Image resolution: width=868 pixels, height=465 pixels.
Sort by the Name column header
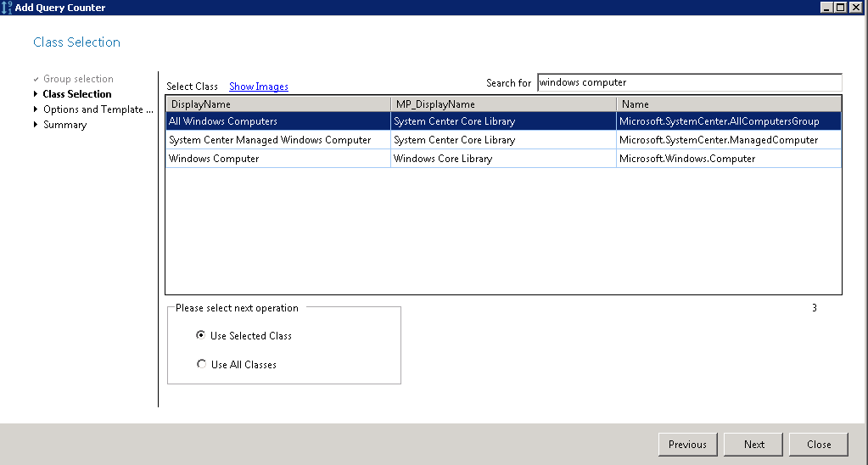click(728, 104)
